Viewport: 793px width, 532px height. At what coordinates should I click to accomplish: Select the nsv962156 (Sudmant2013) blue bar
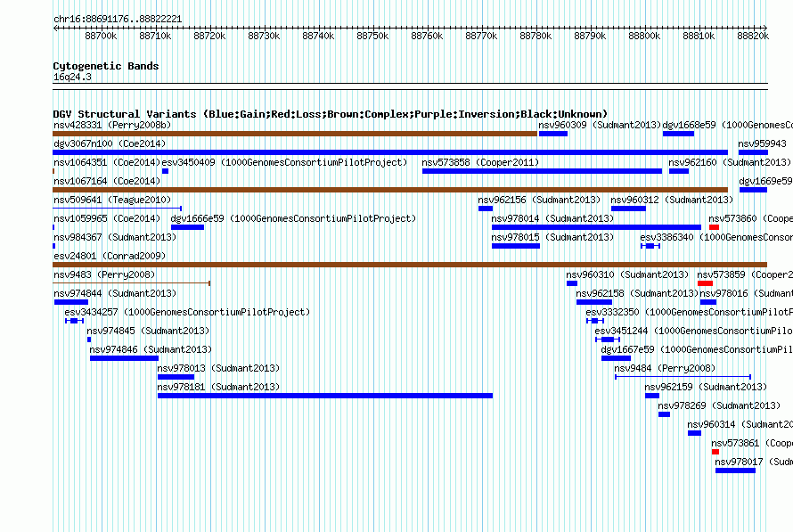(486, 209)
